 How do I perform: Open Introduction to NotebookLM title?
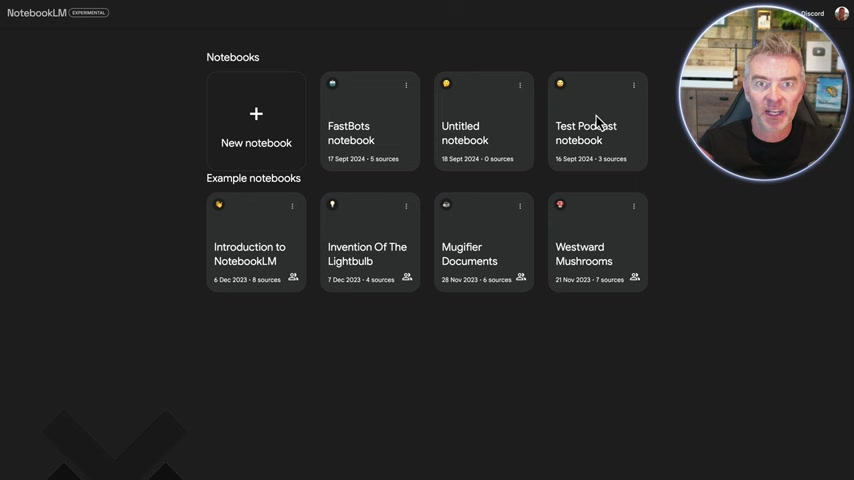249,254
